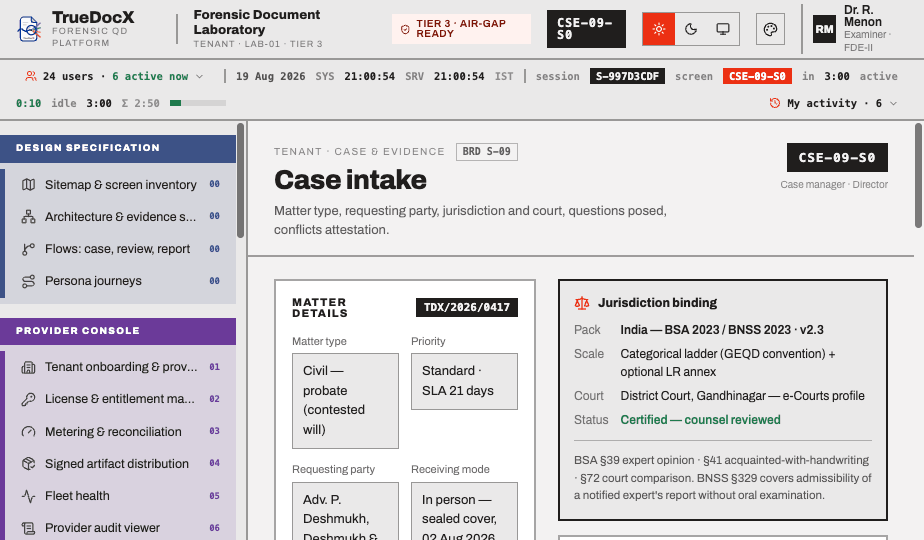Click the Fleet health pulse icon
The width and height of the screenshot is (924, 540).
(x=28, y=496)
